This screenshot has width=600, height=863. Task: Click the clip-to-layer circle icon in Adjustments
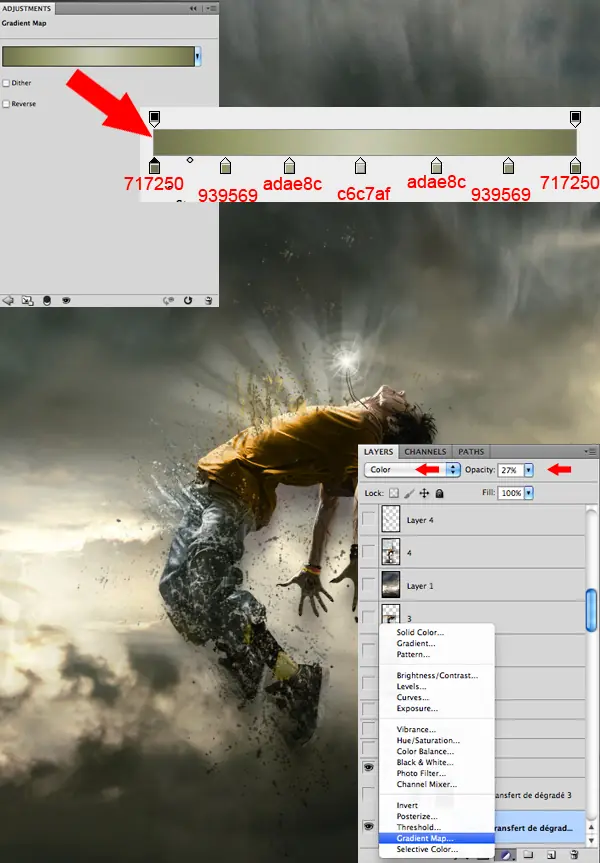47,301
